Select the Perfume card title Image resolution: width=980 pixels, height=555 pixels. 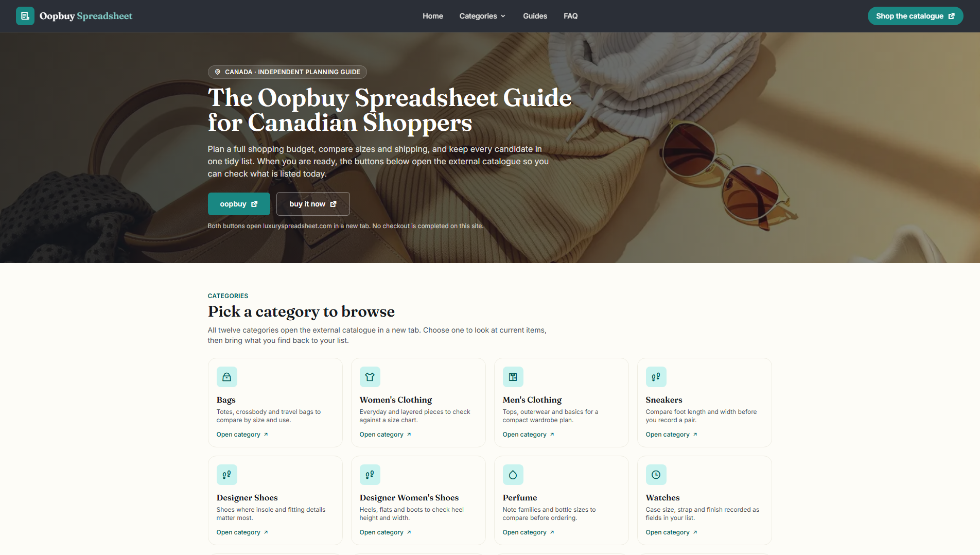(520, 498)
